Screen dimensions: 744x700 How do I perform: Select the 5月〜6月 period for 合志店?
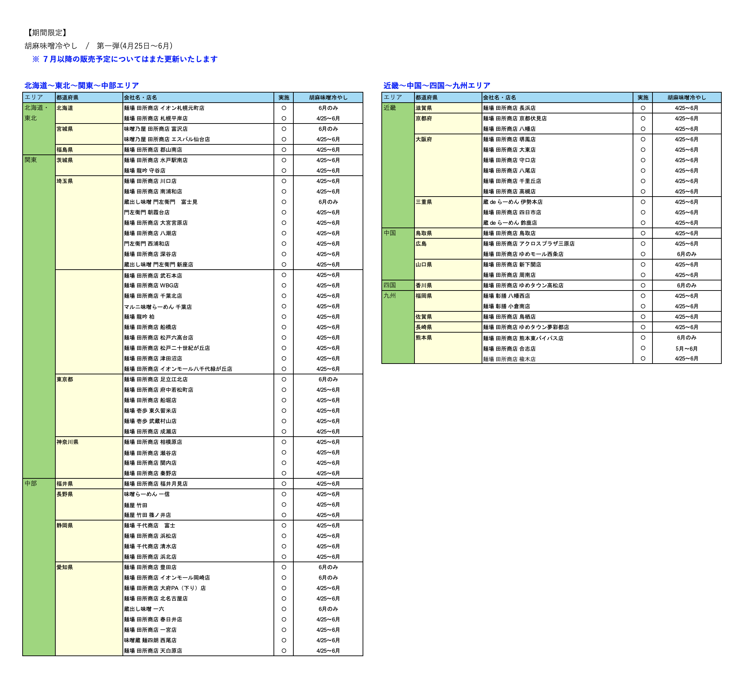click(x=686, y=348)
